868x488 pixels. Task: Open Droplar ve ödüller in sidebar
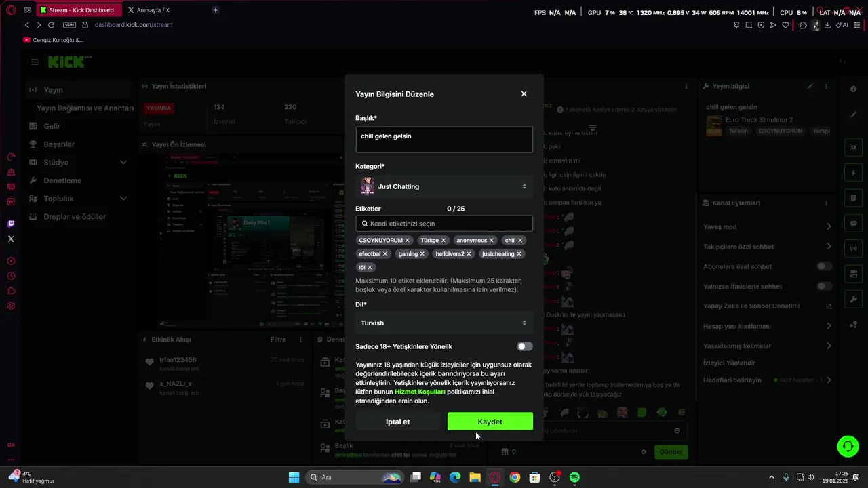pyautogui.click(x=79, y=217)
